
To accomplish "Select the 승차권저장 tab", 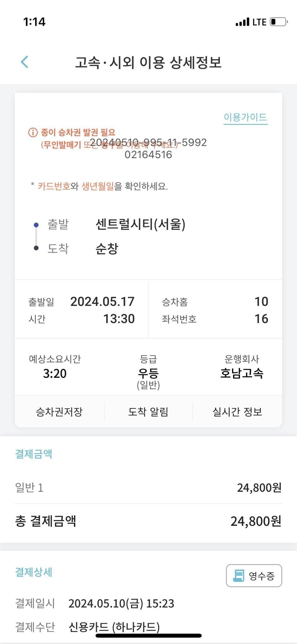I will click(59, 412).
